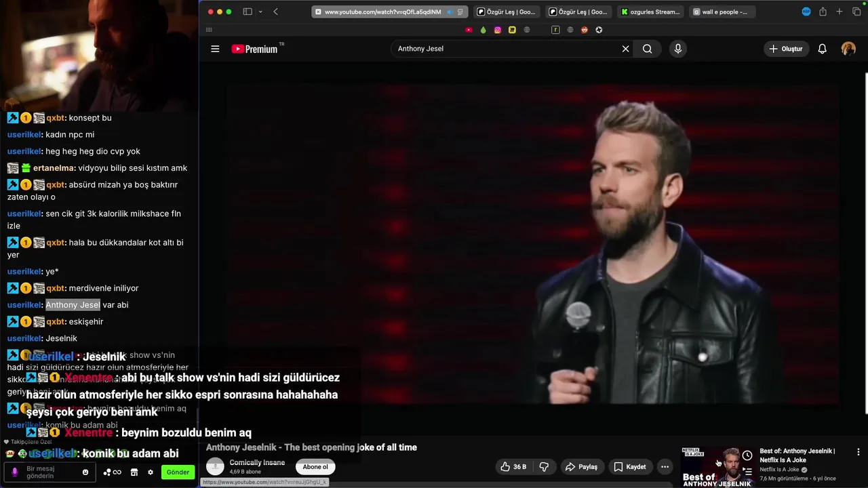Run the search with the magnifier button
868x488 pixels.
(x=648, y=49)
